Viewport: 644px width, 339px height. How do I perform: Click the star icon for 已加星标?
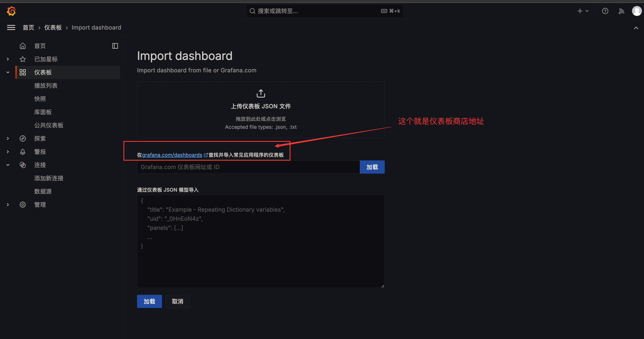click(23, 59)
